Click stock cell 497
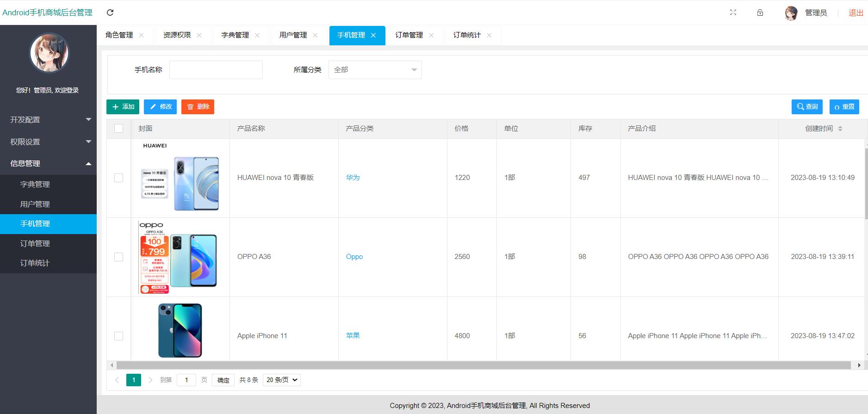This screenshot has width=868, height=414. [x=584, y=178]
